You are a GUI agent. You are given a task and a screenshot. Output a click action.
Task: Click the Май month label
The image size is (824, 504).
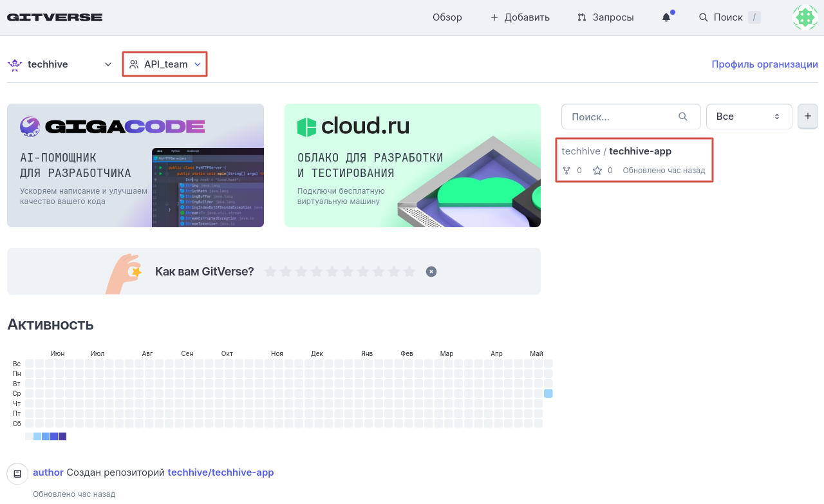536,353
